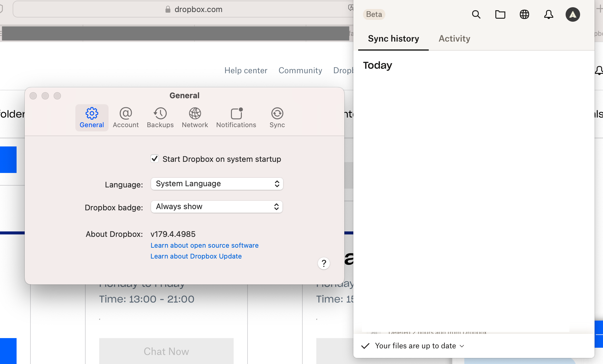Uncheck Start Dropbox on system startup
The image size is (603, 364).
pos(155,158)
